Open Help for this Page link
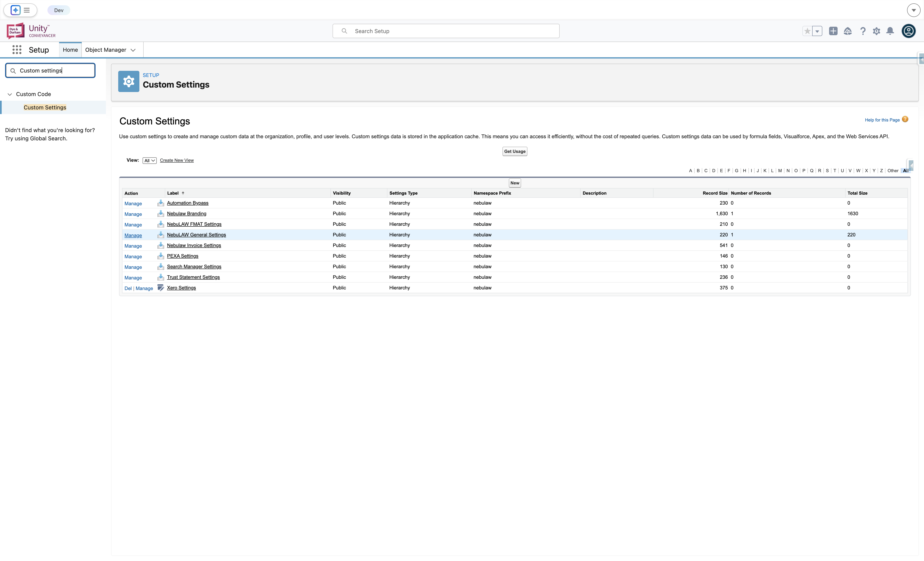The height and width of the screenshot is (561, 924). tap(882, 120)
